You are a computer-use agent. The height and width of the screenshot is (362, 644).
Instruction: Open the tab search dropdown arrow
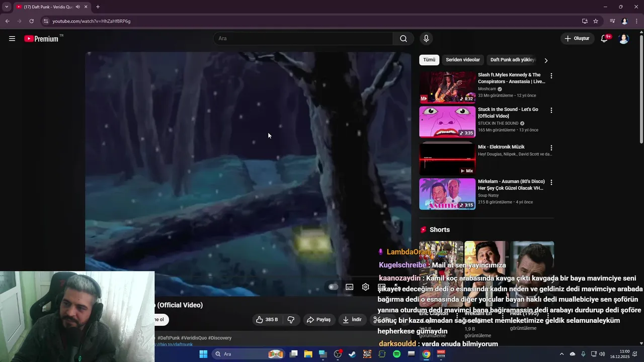click(7, 7)
